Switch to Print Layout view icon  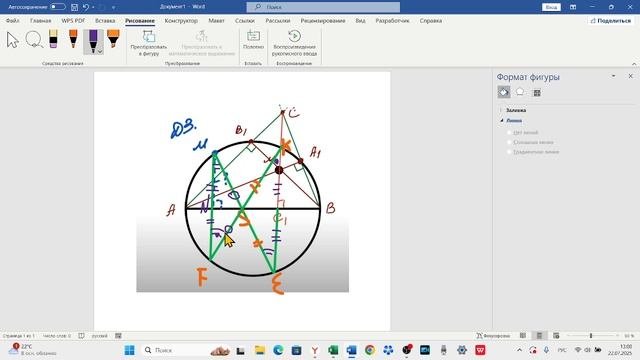539,336
